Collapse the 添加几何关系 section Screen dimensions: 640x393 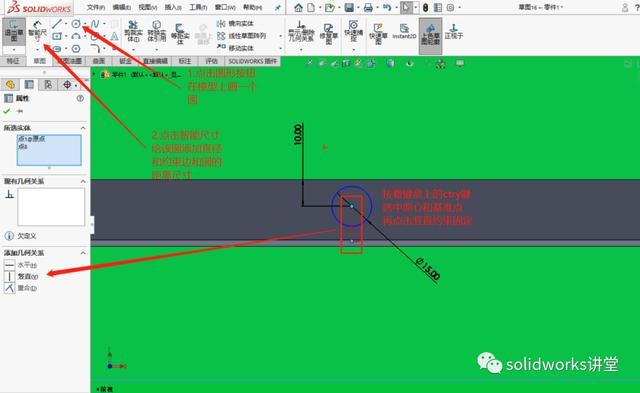pos(83,253)
